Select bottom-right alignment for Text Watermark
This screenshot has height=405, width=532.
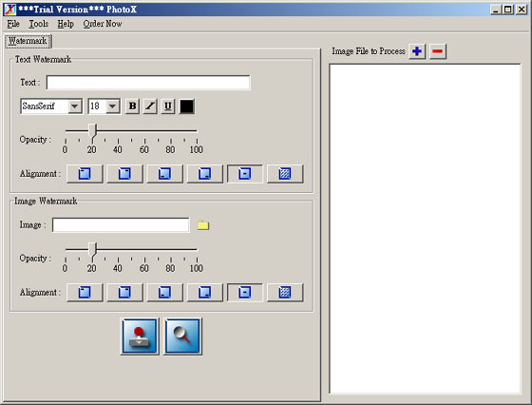point(204,174)
